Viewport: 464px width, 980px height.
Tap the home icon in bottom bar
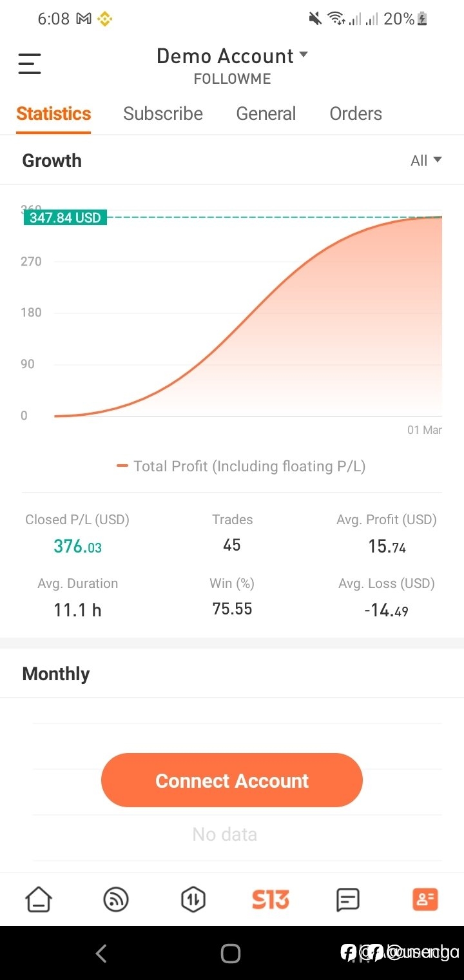click(39, 899)
